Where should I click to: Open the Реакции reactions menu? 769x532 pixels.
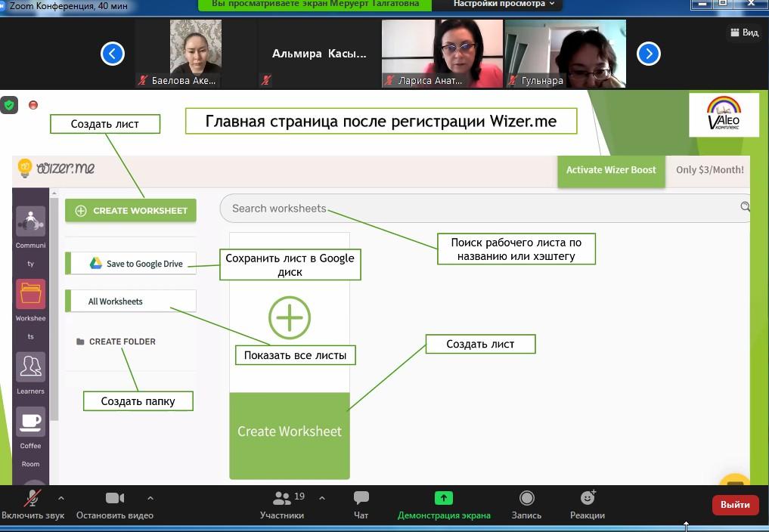pyautogui.click(x=588, y=505)
